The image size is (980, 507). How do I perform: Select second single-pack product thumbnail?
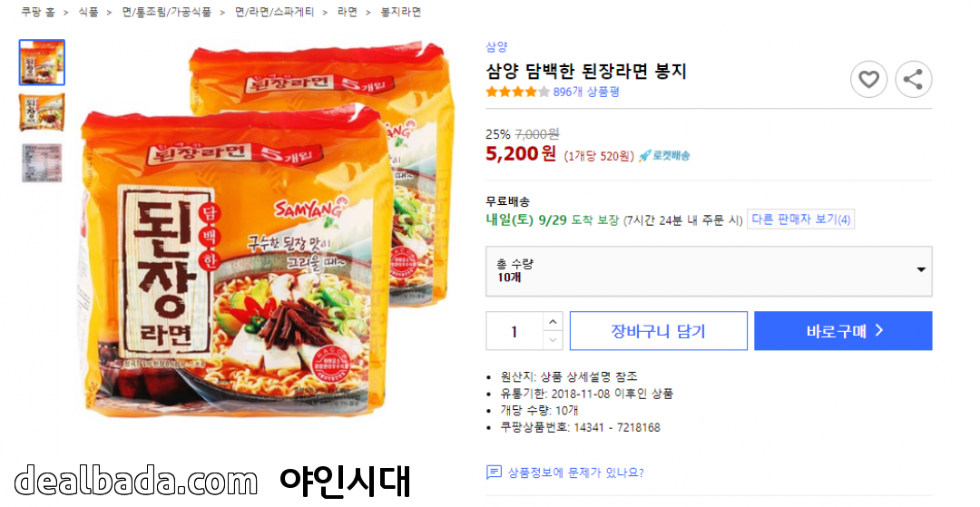(42, 112)
